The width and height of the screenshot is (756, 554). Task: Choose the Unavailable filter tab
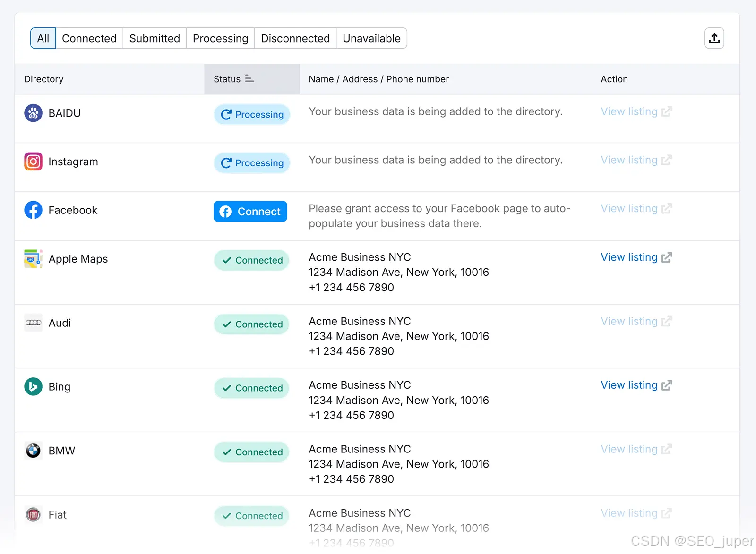coord(371,38)
